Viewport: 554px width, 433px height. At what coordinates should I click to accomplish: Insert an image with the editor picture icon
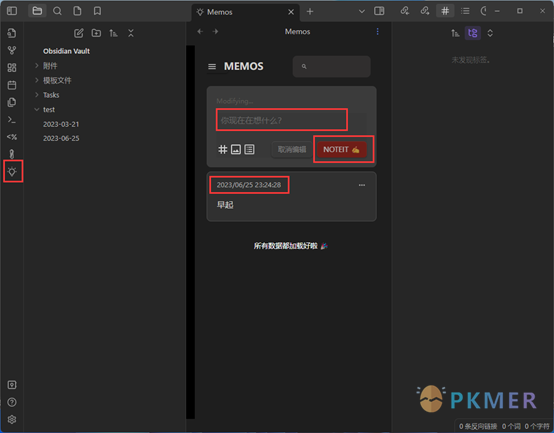coord(236,149)
